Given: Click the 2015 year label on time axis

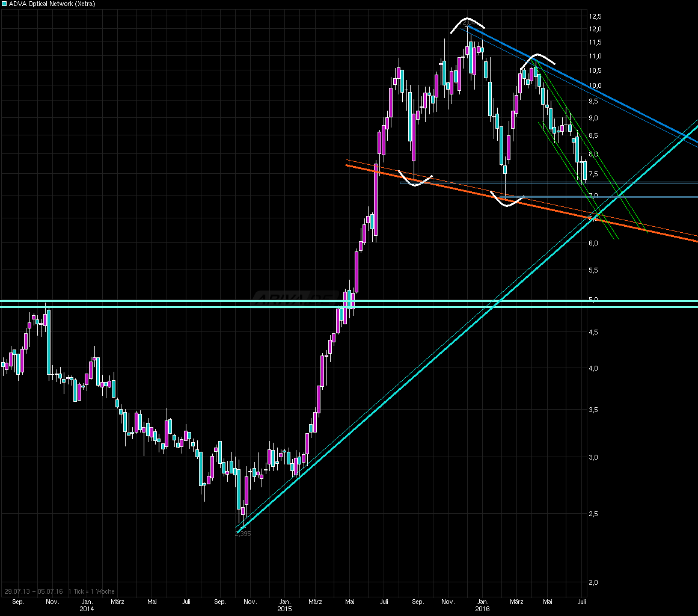Looking at the screenshot, I should coord(284,609).
